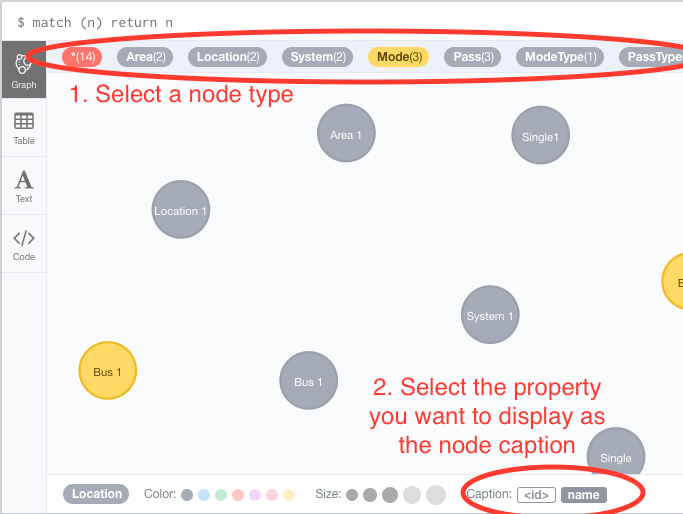Image resolution: width=683 pixels, height=514 pixels.
Task: Switch to Text view icon
Action: click(24, 185)
